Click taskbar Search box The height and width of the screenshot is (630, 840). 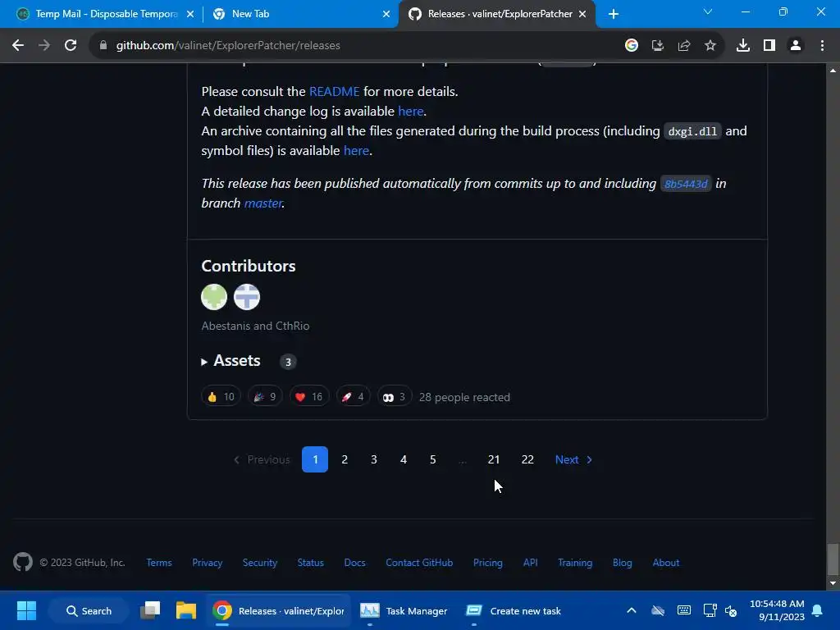[89, 610]
